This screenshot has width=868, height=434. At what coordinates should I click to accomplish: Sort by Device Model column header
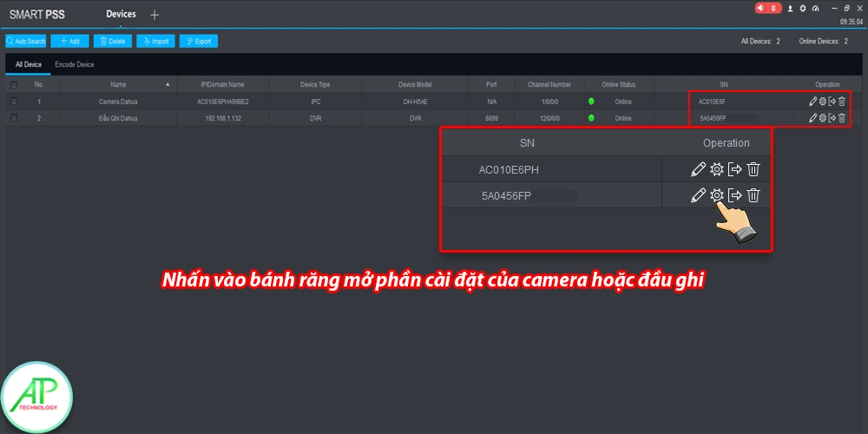coord(415,85)
